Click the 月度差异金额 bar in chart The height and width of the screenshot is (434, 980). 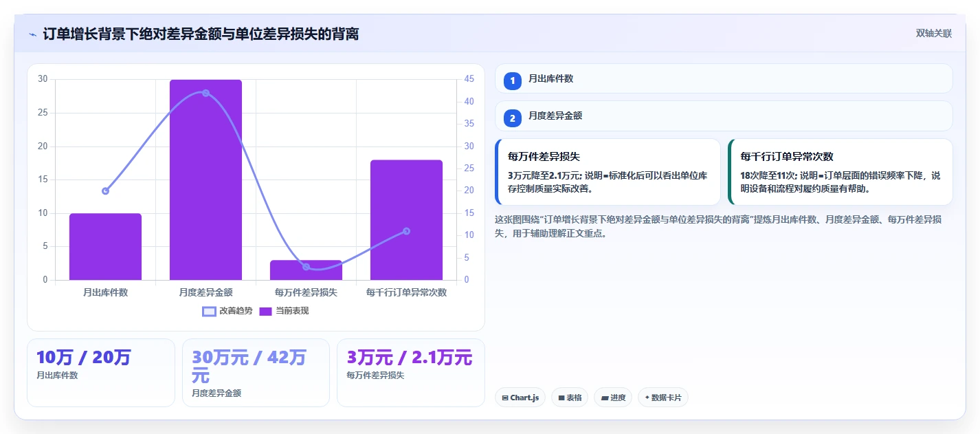point(205,180)
